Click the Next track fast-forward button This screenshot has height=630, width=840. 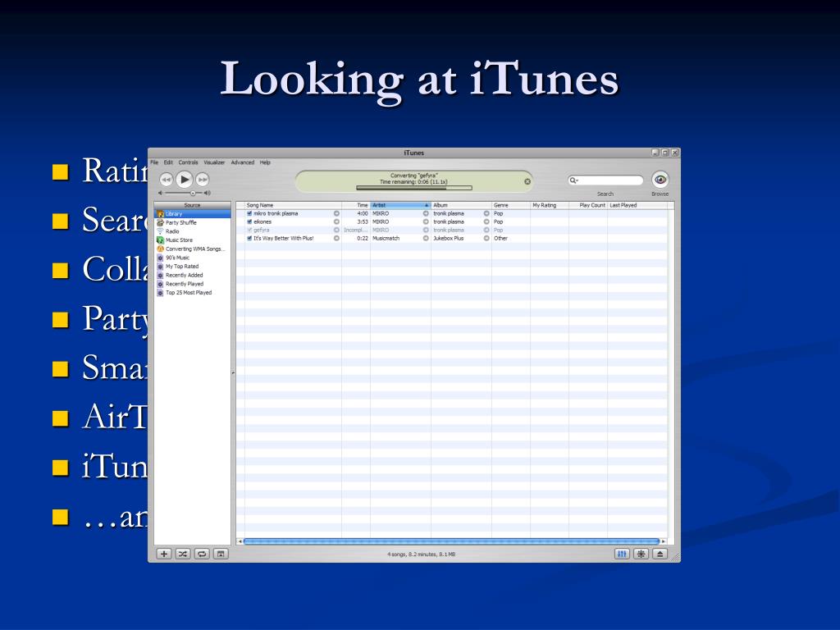point(203,180)
